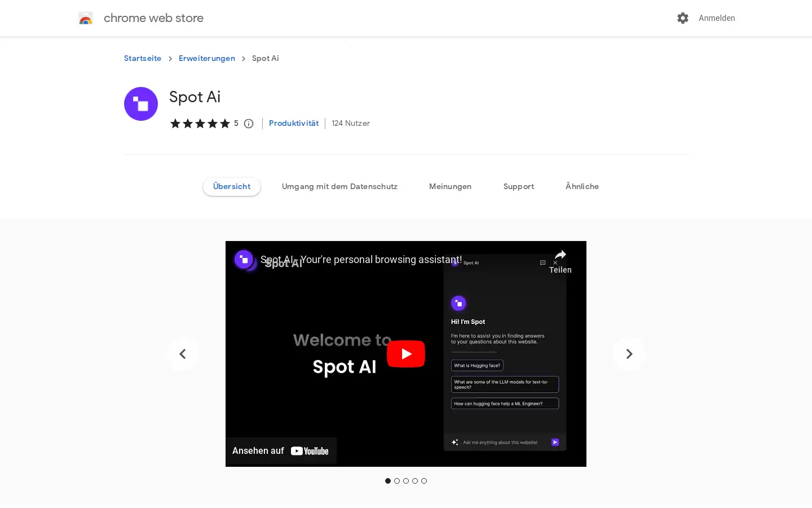Select the third carousel dot
The width and height of the screenshot is (812, 508).
(406, 481)
